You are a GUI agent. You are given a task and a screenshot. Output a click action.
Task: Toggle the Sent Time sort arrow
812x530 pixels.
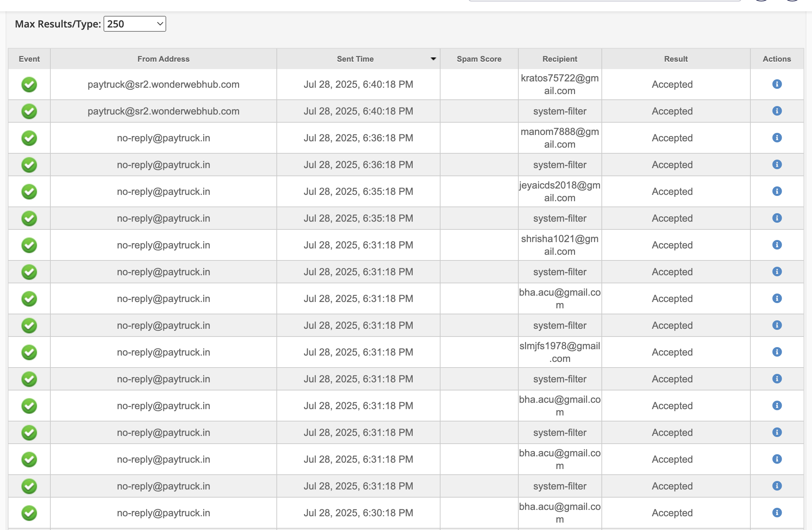click(433, 59)
